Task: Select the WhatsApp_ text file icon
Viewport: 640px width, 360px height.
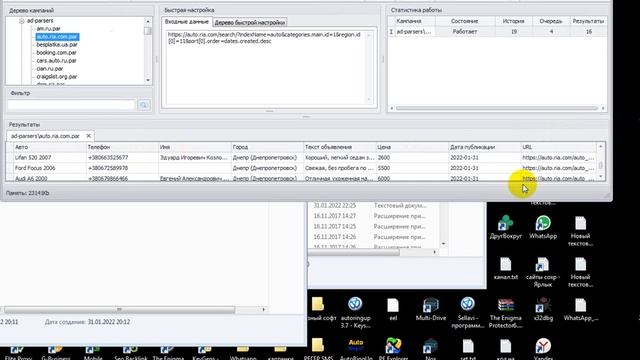Action: pyautogui.click(x=580, y=309)
